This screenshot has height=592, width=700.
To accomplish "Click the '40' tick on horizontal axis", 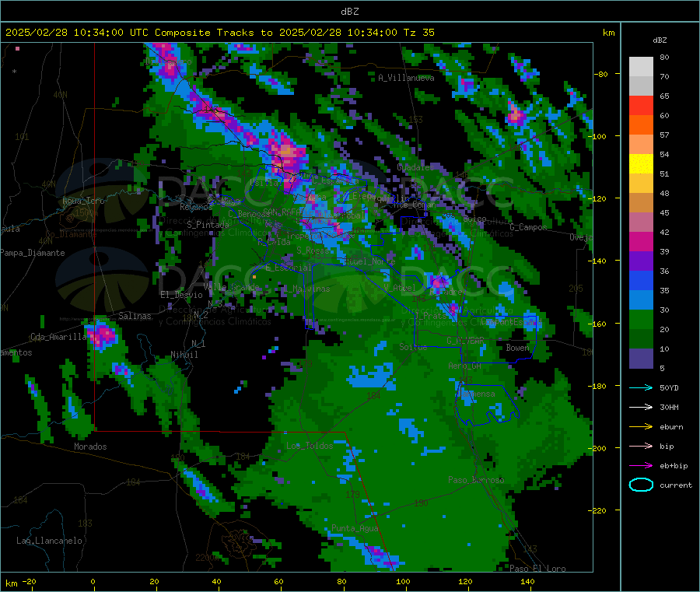I will click(216, 582).
